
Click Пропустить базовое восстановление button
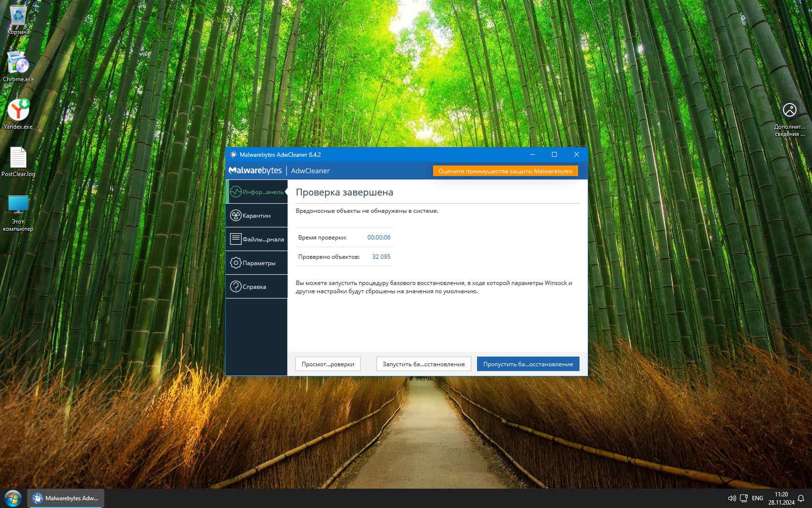point(528,364)
